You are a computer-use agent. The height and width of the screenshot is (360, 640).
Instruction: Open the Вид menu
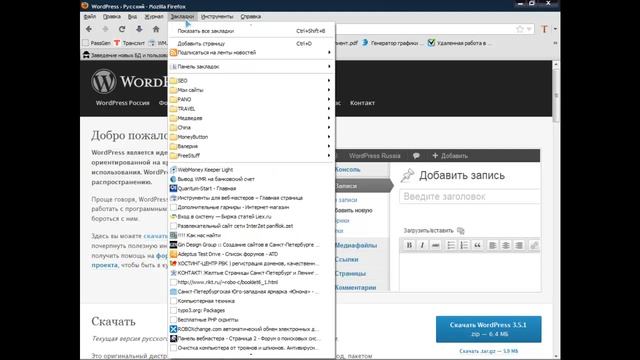point(132,16)
